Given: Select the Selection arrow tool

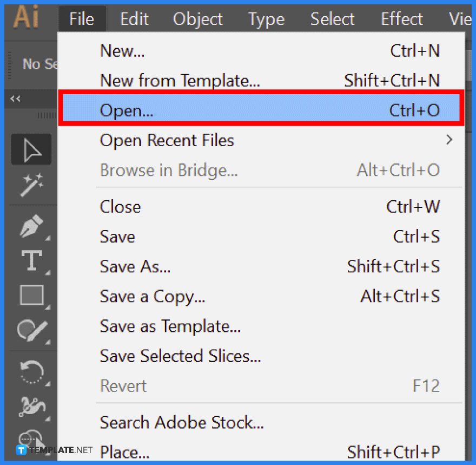Looking at the screenshot, I should pos(31,149).
